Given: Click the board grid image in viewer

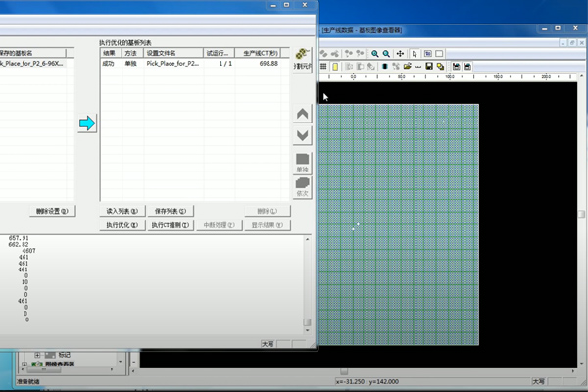Looking at the screenshot, I should pos(399,224).
